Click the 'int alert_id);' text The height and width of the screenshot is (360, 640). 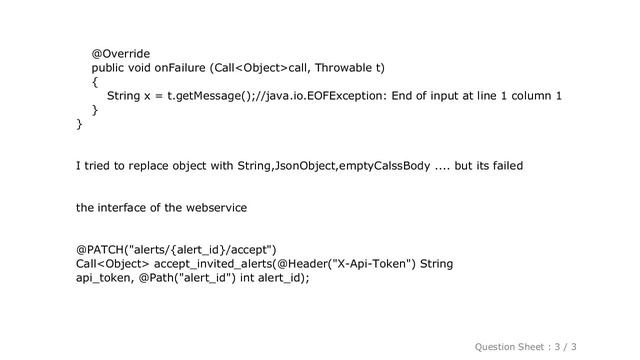(275, 278)
